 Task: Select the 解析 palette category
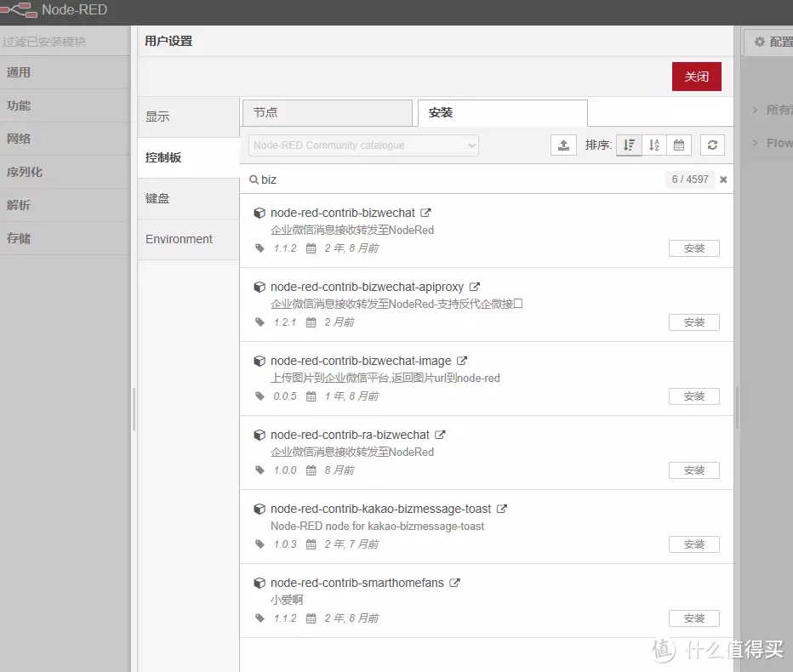point(66,205)
